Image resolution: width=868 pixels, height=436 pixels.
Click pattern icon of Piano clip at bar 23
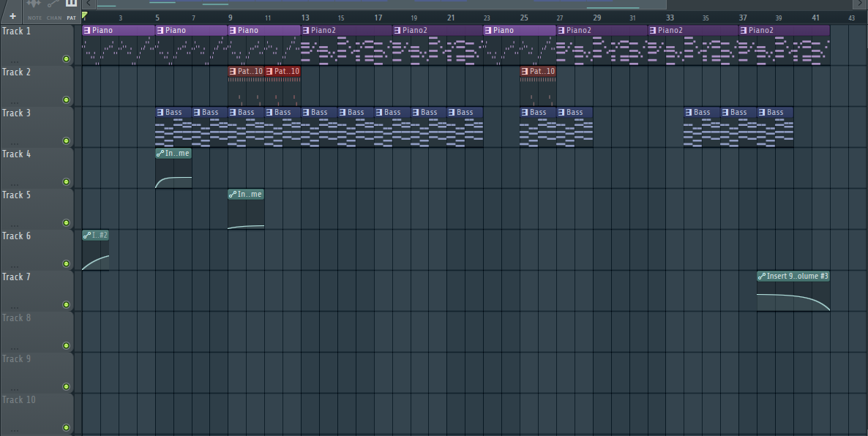(x=487, y=31)
